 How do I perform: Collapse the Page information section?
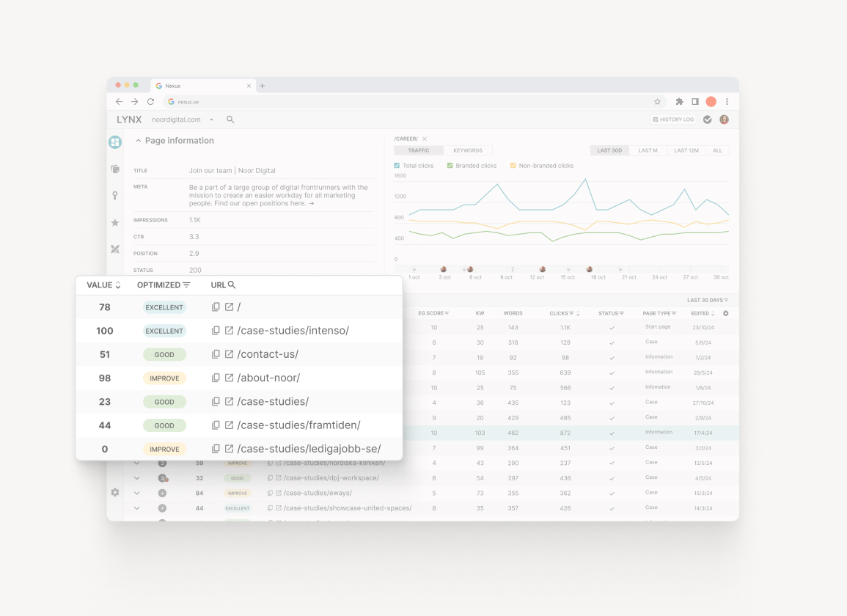pyautogui.click(x=138, y=141)
